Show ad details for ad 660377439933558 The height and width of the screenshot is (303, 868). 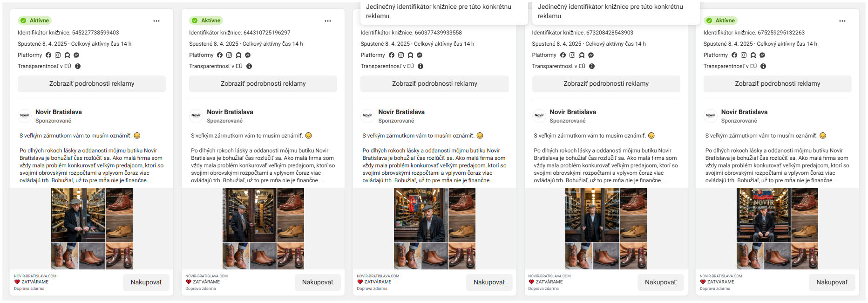point(434,84)
